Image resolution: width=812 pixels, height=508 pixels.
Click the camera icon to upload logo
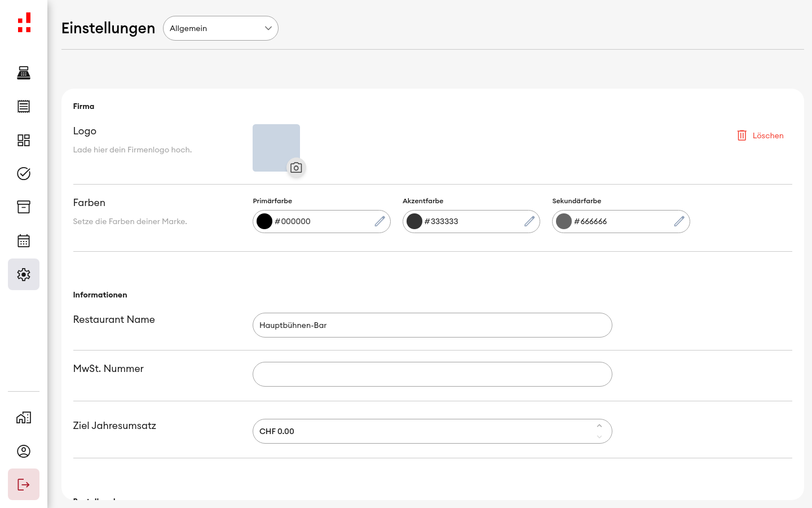[x=296, y=168]
